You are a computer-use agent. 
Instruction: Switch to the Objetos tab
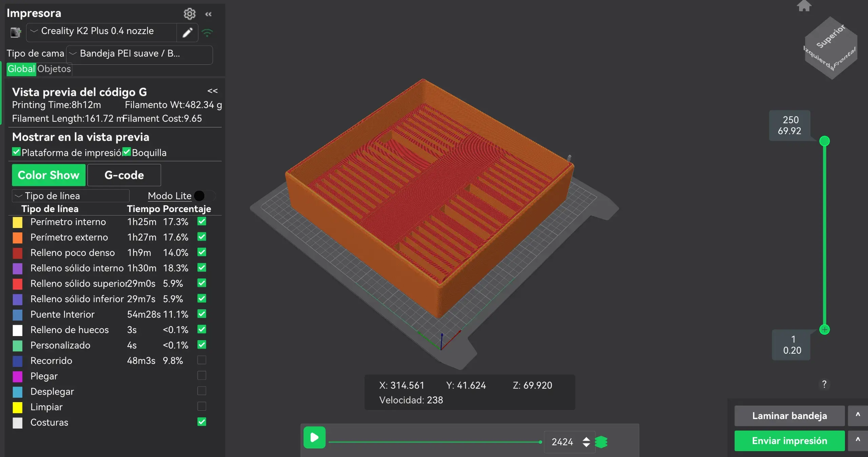coord(54,69)
